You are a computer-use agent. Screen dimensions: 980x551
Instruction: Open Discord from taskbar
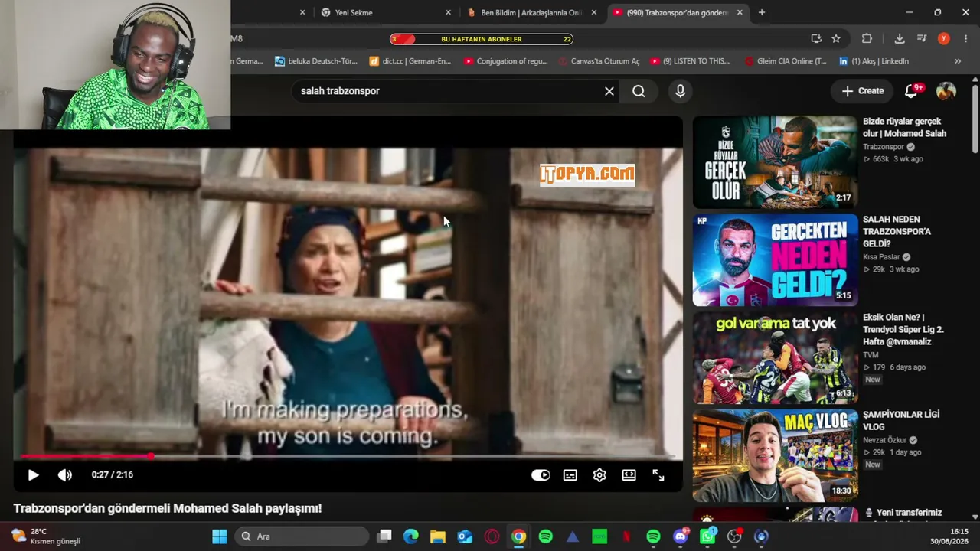[681, 536]
